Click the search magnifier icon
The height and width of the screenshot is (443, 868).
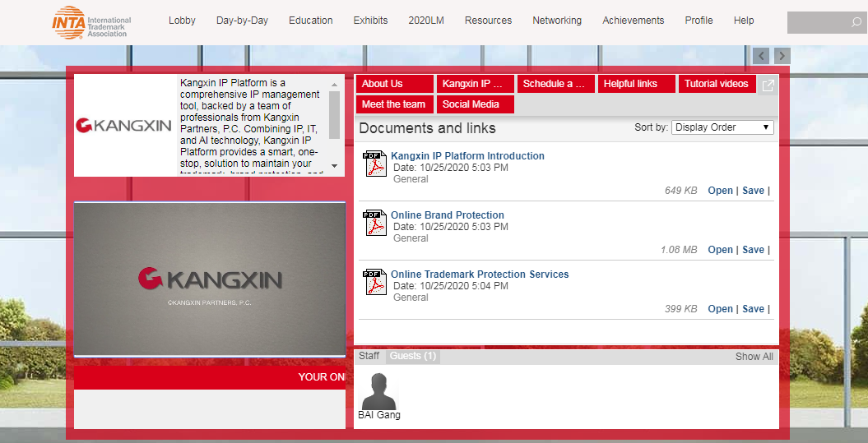coord(856,23)
